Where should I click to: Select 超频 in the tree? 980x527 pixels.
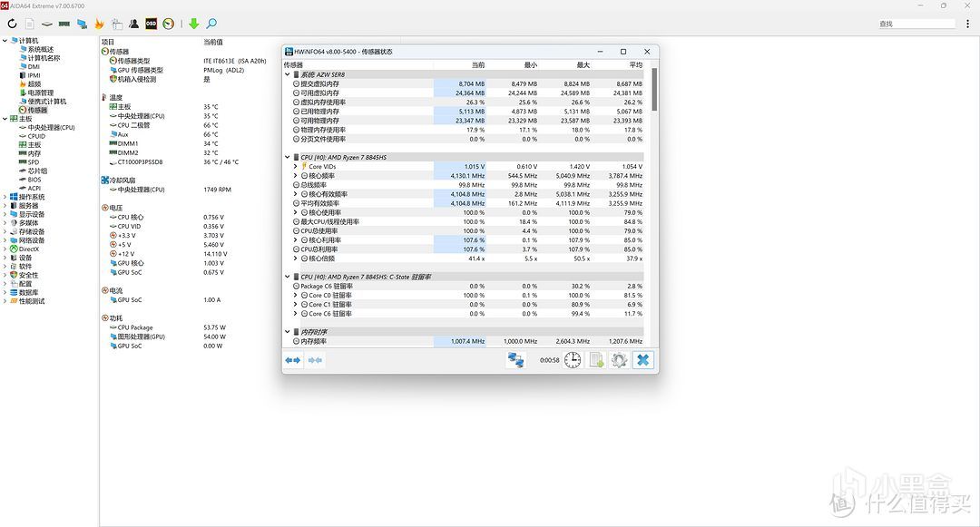click(34, 84)
